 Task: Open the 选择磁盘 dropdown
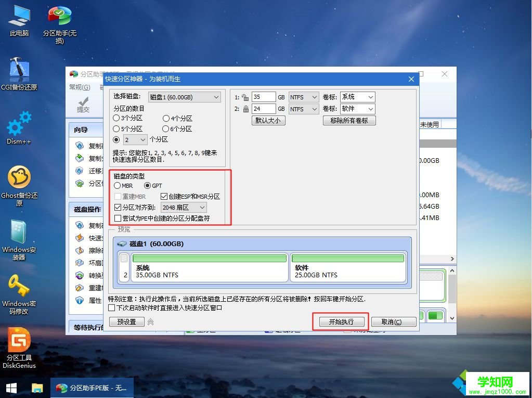pos(184,97)
